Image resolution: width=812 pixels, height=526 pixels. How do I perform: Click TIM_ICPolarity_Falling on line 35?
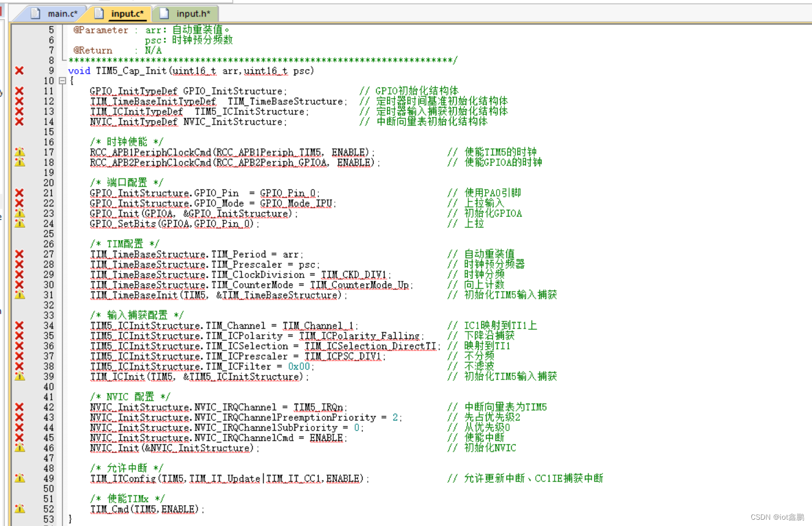359,336
